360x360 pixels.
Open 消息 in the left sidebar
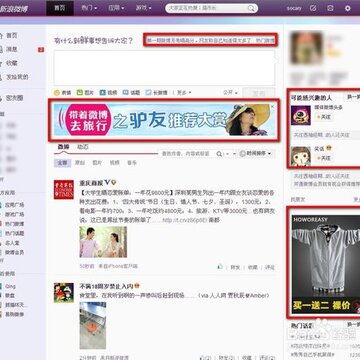[x=12, y=49]
